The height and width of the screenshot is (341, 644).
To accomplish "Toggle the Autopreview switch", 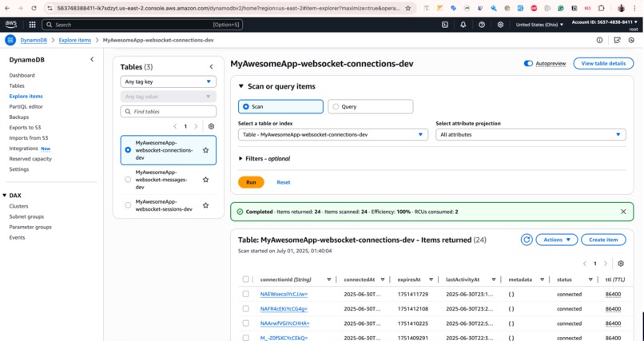I will [528, 64].
